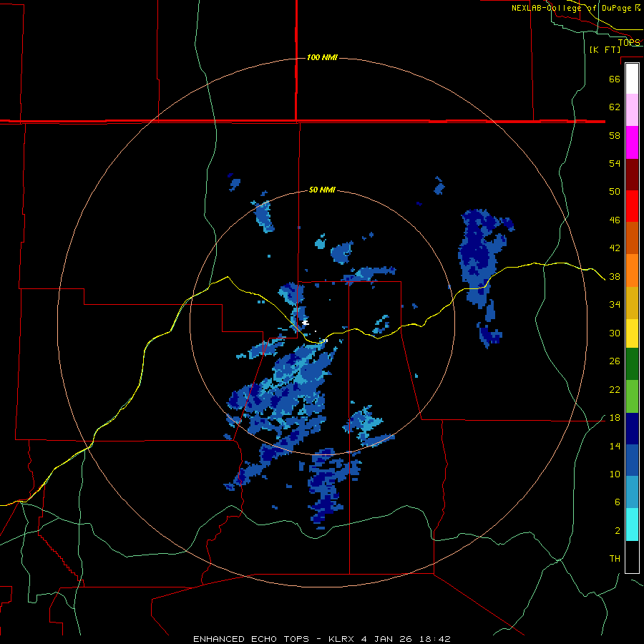644x644 pixels.
Task: Click the legend value 6
Action: point(618,502)
